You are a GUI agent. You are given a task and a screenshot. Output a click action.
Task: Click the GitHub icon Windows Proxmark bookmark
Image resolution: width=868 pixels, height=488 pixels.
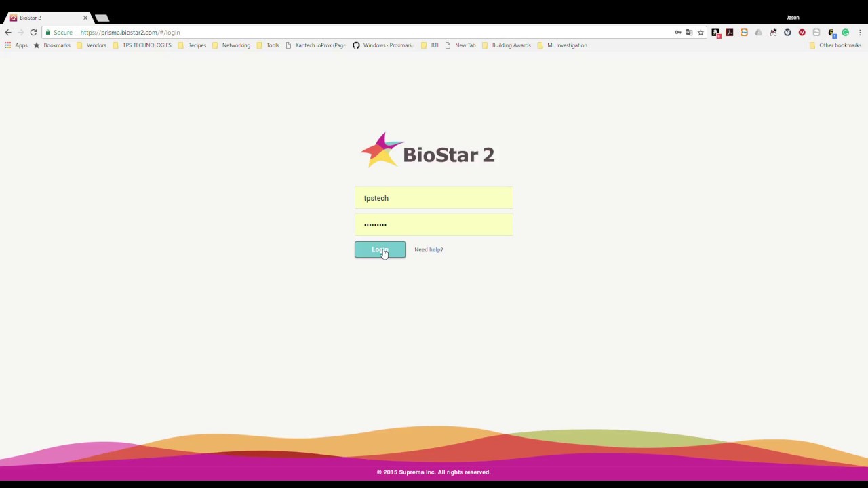382,45
